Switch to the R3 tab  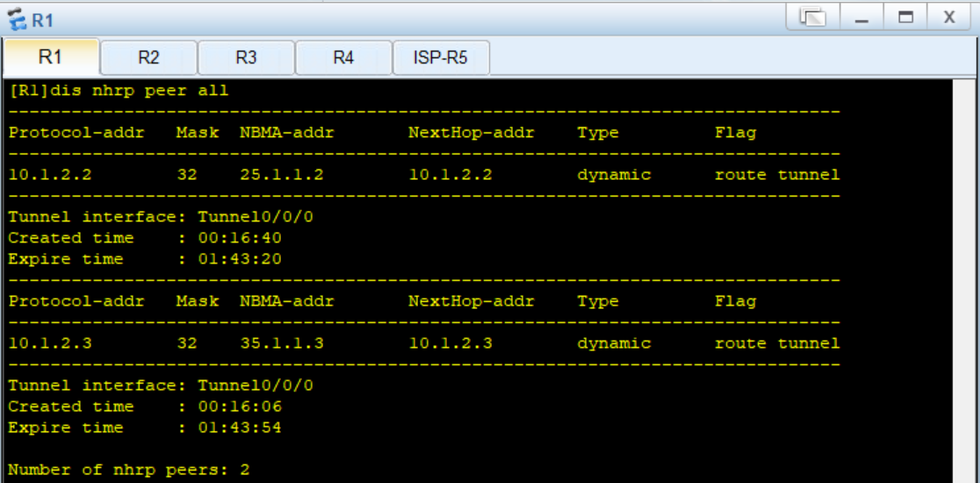point(246,57)
